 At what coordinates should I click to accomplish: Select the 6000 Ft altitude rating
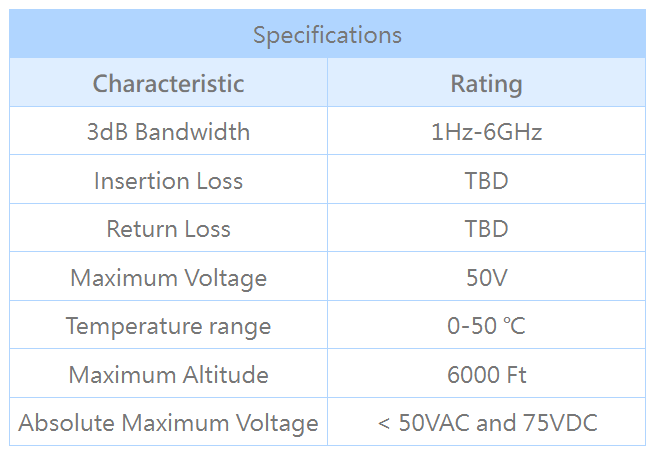pos(486,375)
